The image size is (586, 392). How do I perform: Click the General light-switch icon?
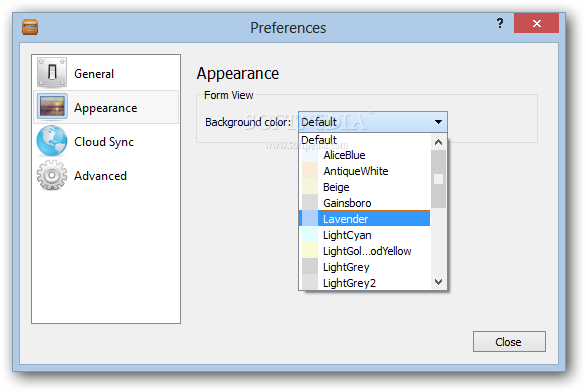coord(52,72)
